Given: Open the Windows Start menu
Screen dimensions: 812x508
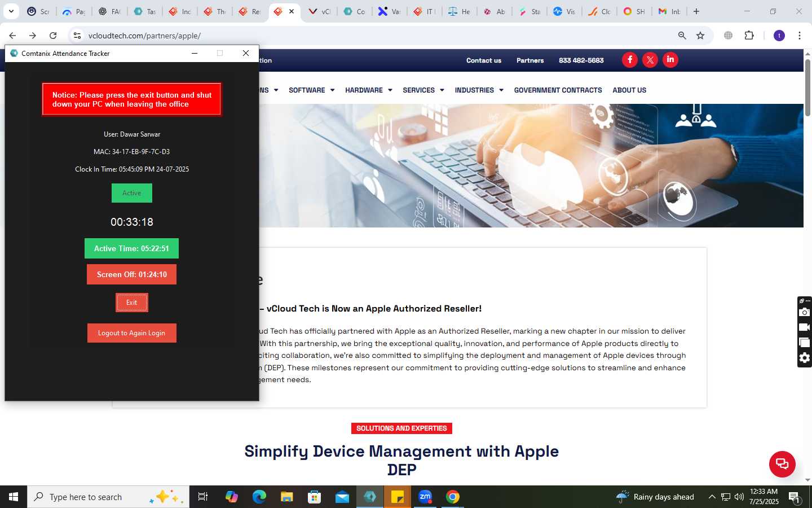Looking at the screenshot, I should point(14,497).
